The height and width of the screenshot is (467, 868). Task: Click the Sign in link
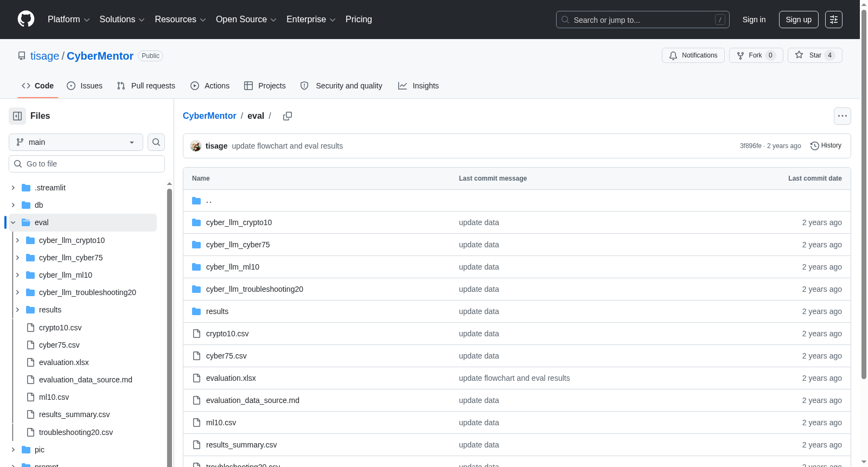754,20
